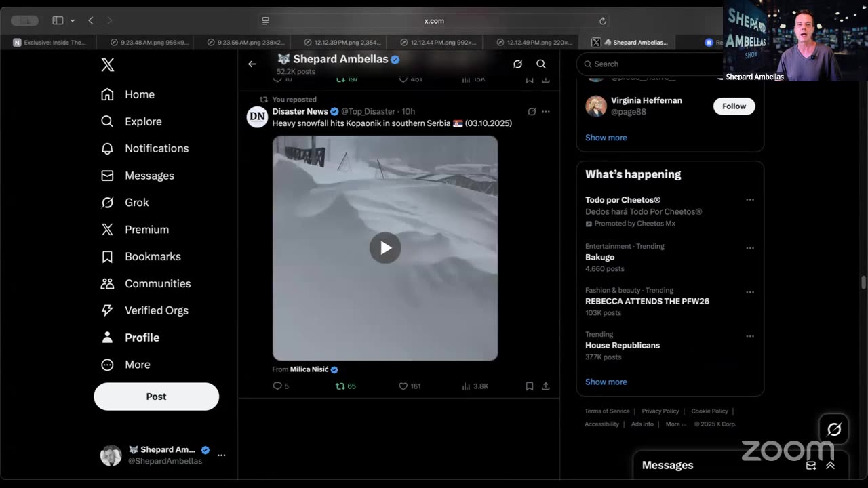Open Premium from the sidebar
This screenshot has width=868, height=488.
coord(135,230)
